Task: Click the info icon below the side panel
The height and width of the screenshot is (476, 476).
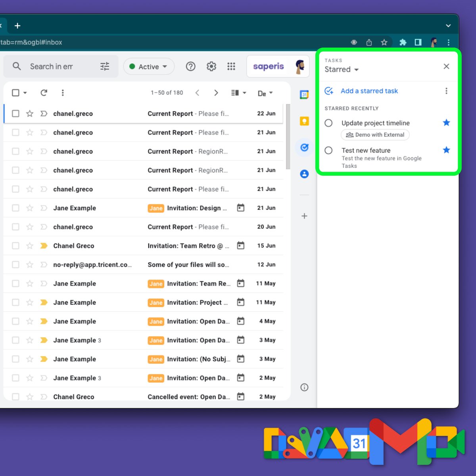Action: (x=304, y=387)
